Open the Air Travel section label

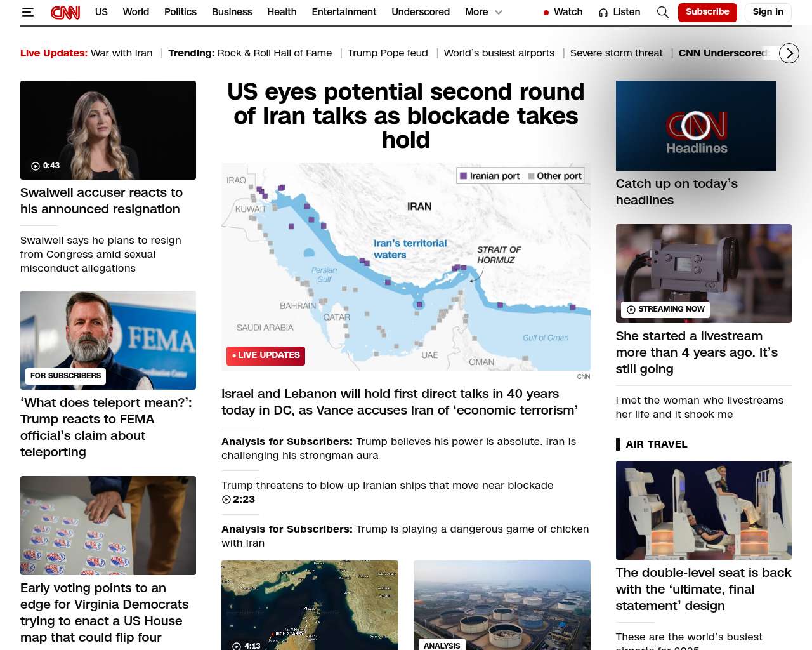657,444
